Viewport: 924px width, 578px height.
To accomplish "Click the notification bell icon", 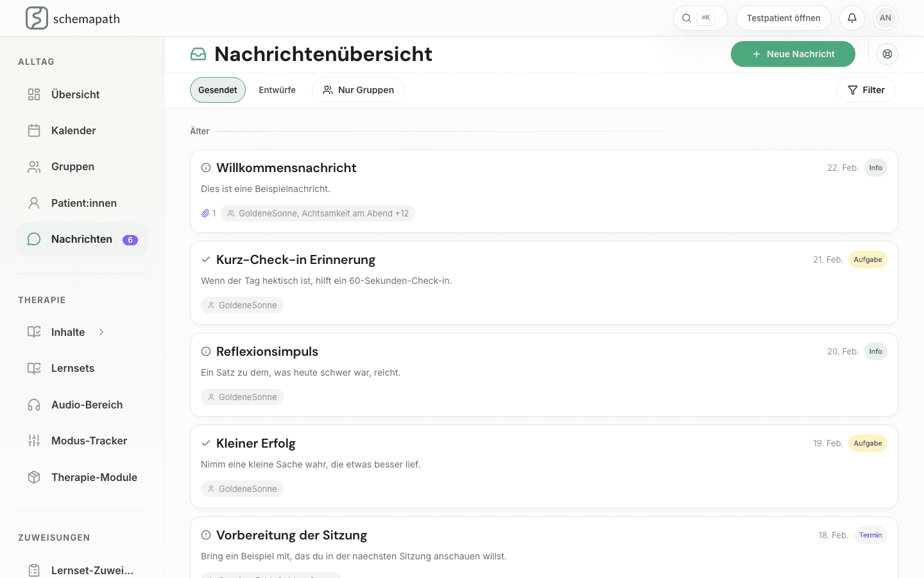I will point(852,18).
